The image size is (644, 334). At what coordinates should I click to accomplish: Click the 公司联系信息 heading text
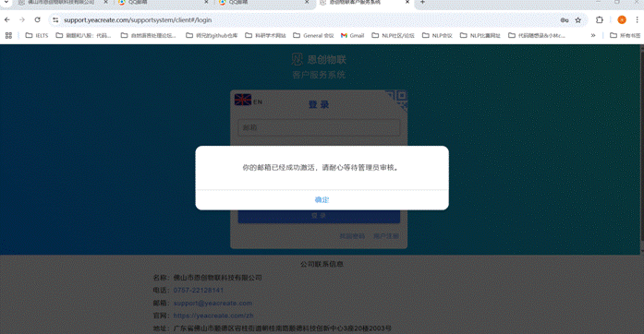click(322, 264)
